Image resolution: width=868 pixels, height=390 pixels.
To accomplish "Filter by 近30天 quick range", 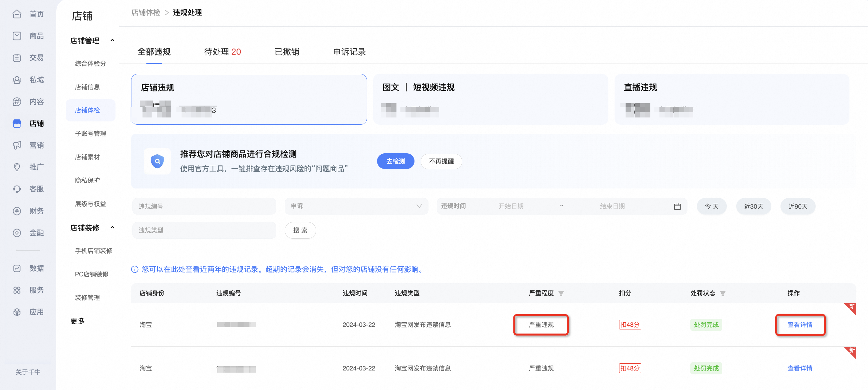I will pos(753,206).
